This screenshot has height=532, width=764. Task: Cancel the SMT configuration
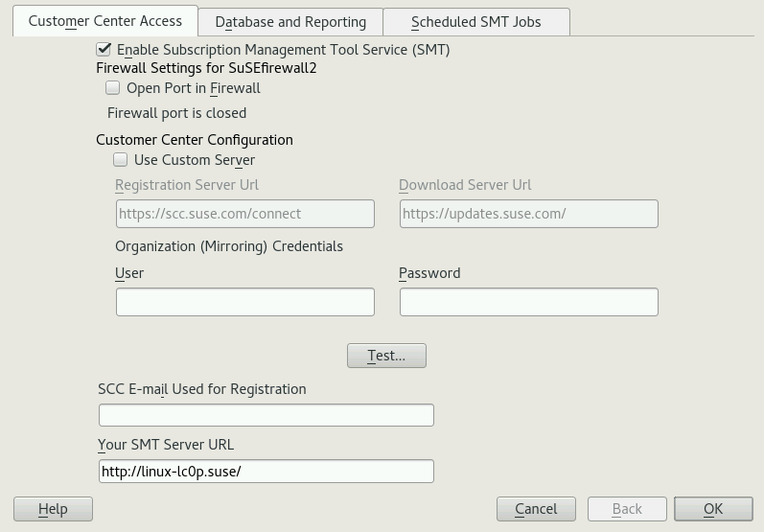[536, 509]
